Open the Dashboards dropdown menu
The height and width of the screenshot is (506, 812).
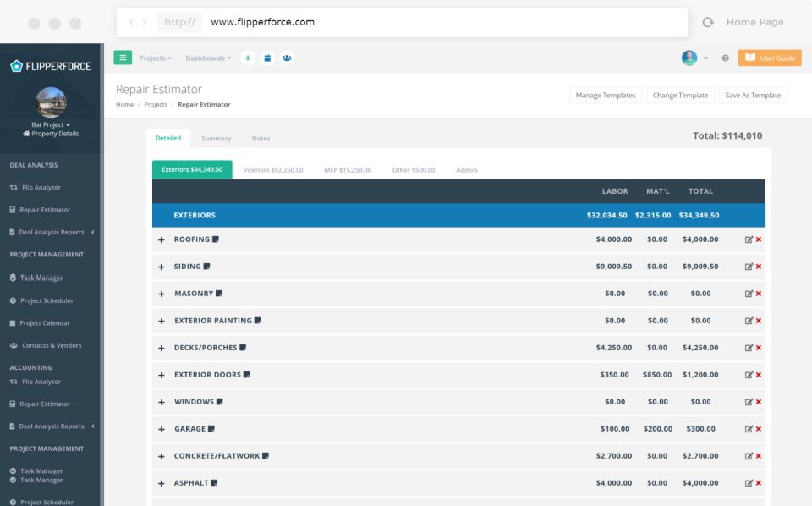pyautogui.click(x=206, y=58)
